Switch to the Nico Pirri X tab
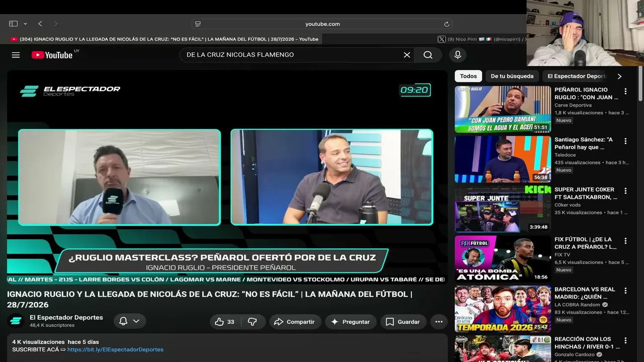644x362 pixels. coord(482,39)
